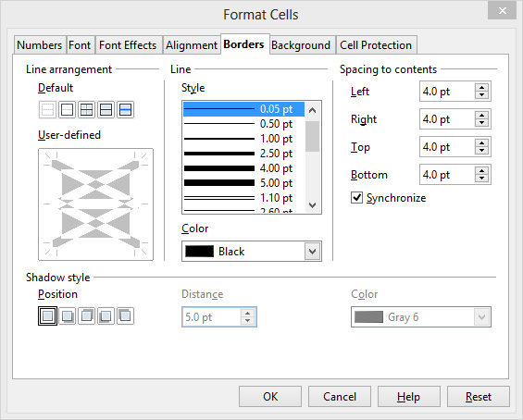523x420 pixels.
Task: Switch to the Numbers tab
Action: tap(40, 45)
